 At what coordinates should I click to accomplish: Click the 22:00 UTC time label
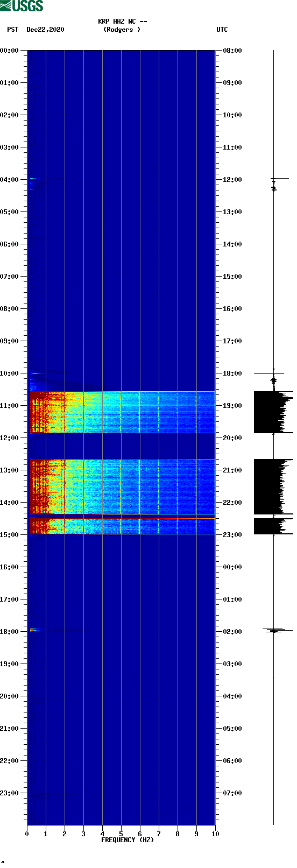[x=232, y=503]
